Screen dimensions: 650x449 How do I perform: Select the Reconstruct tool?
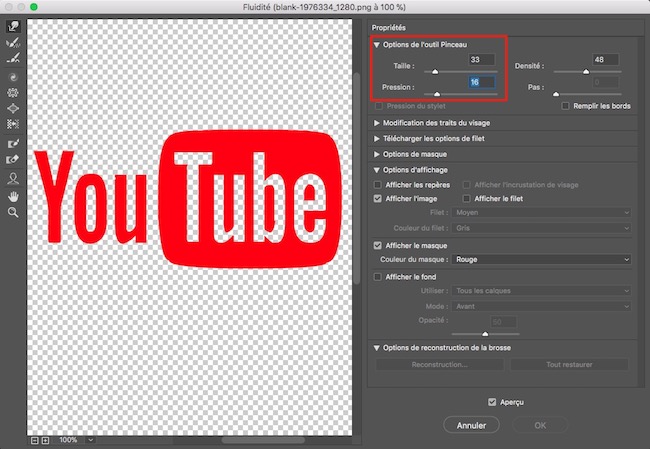click(x=13, y=42)
